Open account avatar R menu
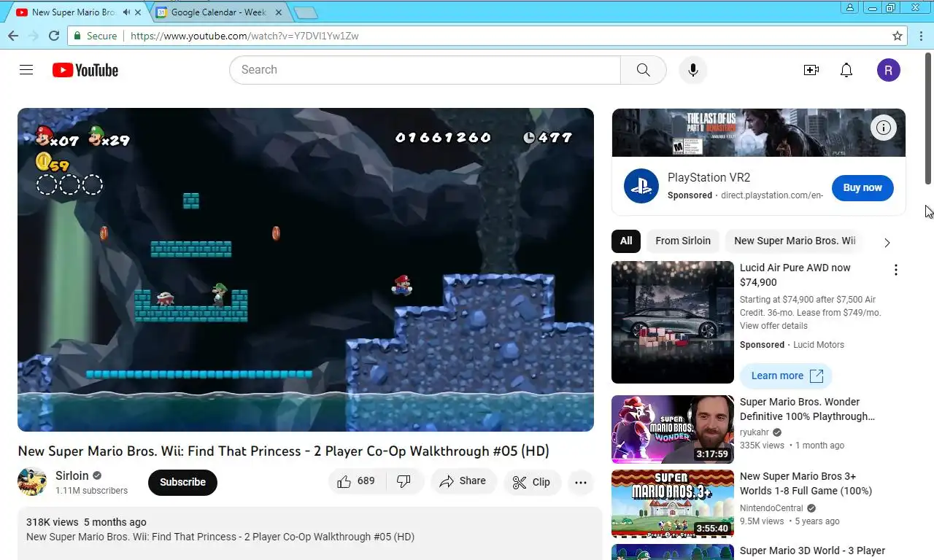Image resolution: width=934 pixels, height=560 pixels. [x=888, y=70]
